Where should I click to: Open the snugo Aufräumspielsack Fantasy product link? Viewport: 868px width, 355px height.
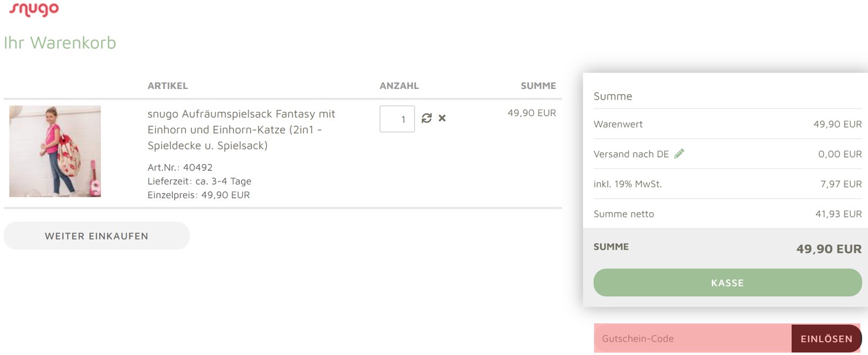tap(242, 129)
